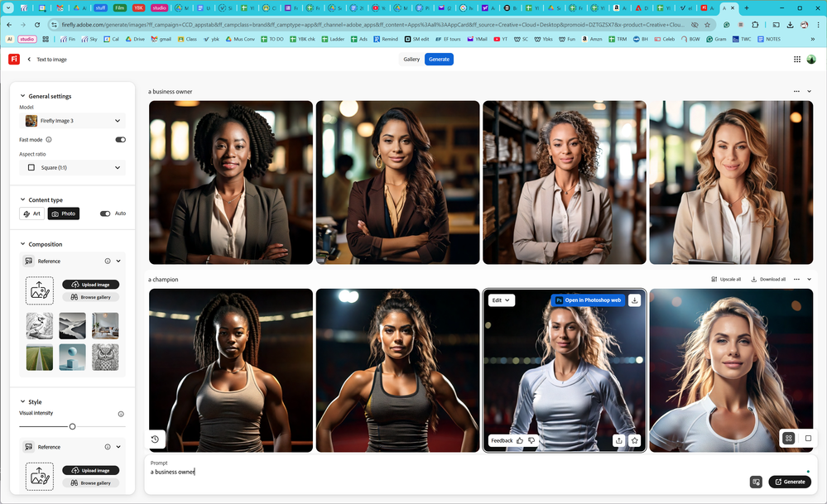Viewport: 827px width, 504px height.
Task: Click the Visual intensity info icon
Action: point(121,414)
